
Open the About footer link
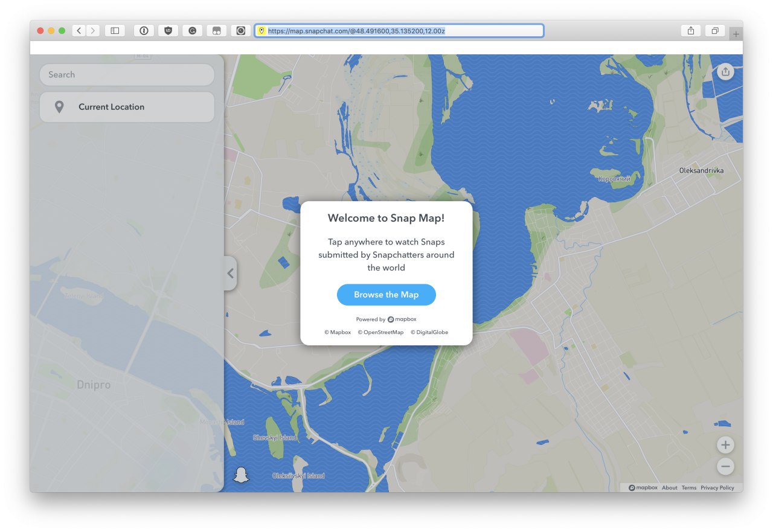click(670, 488)
